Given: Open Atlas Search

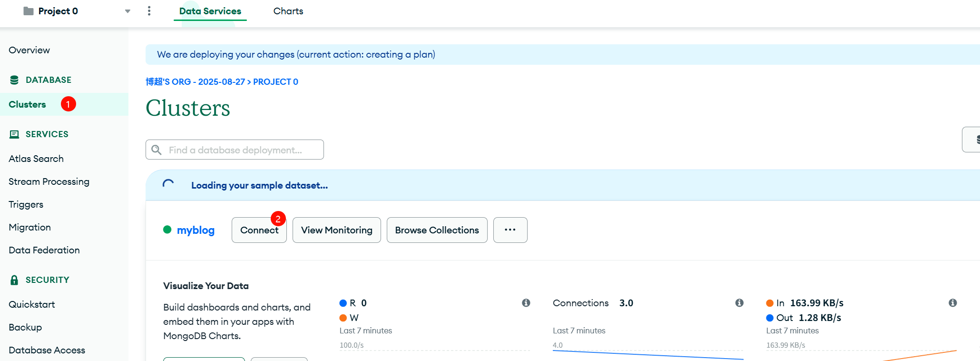Looking at the screenshot, I should pos(36,159).
